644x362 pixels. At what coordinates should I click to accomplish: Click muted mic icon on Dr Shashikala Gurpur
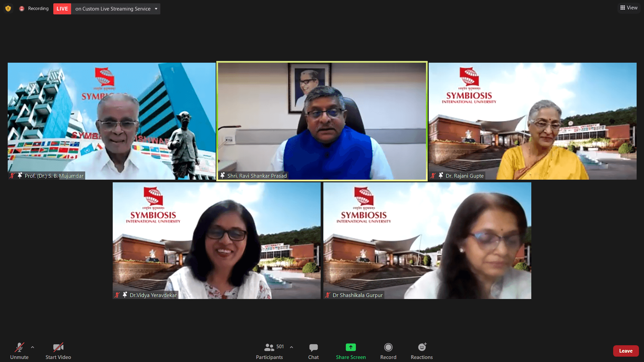328,295
